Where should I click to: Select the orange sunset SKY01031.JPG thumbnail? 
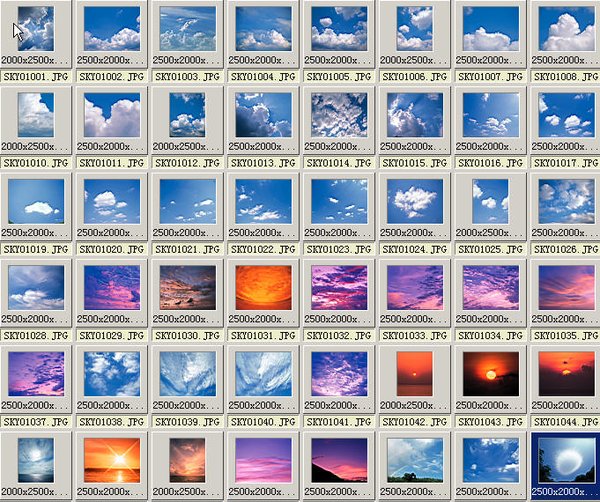[x=264, y=287]
